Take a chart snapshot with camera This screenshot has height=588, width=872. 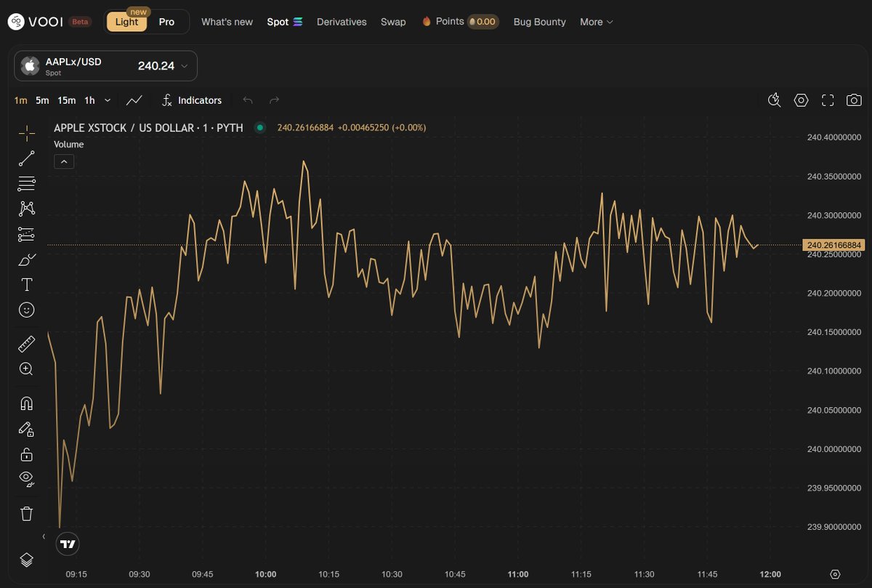click(854, 100)
